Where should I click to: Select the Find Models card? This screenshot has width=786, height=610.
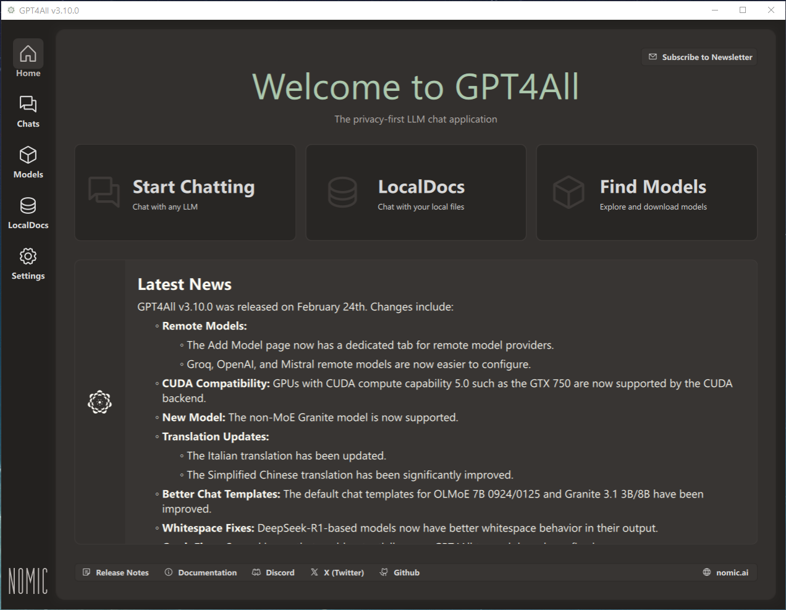647,193
